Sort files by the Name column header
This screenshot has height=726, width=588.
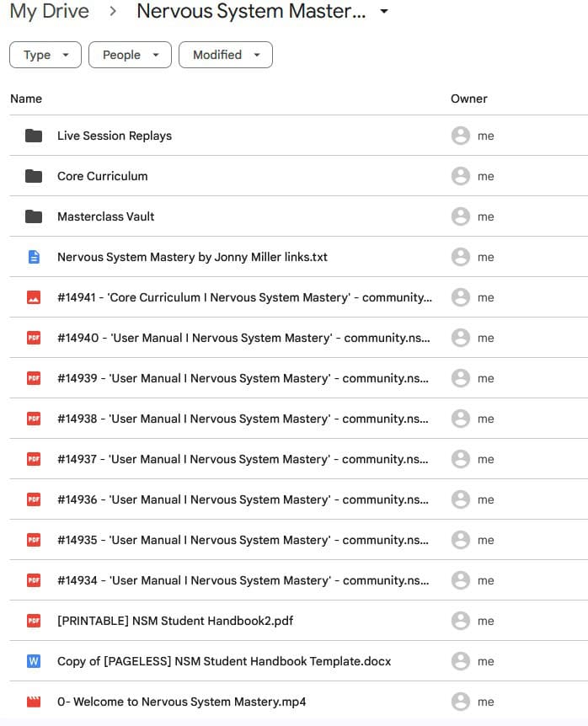(x=26, y=99)
